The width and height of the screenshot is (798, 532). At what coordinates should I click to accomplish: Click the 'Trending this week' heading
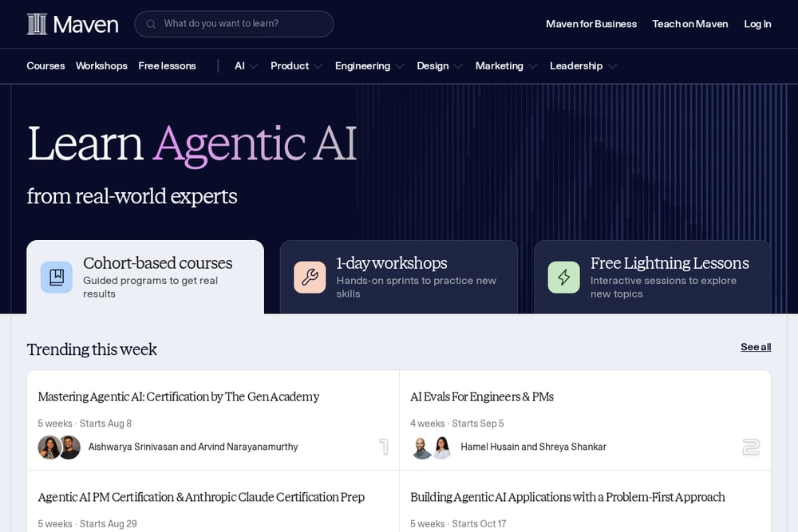point(92,349)
